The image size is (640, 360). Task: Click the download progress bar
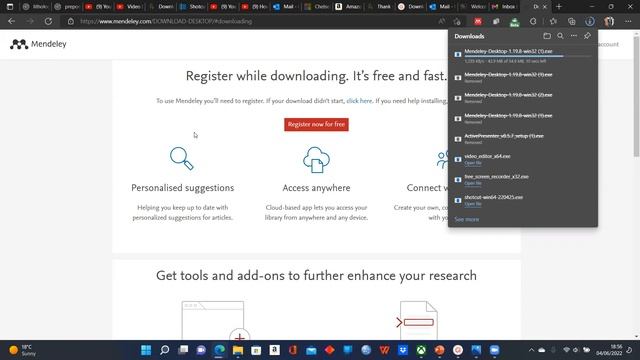[x=527, y=56]
